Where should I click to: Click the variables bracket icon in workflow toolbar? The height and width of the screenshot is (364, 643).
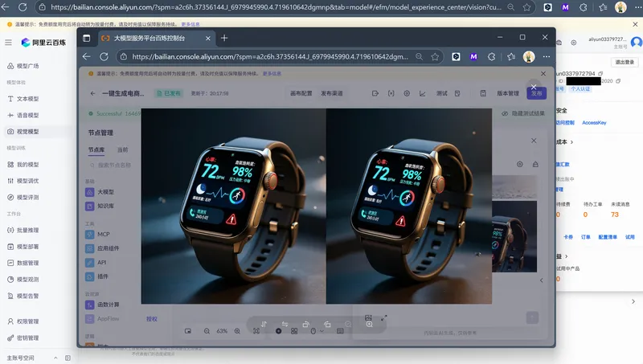point(391,93)
